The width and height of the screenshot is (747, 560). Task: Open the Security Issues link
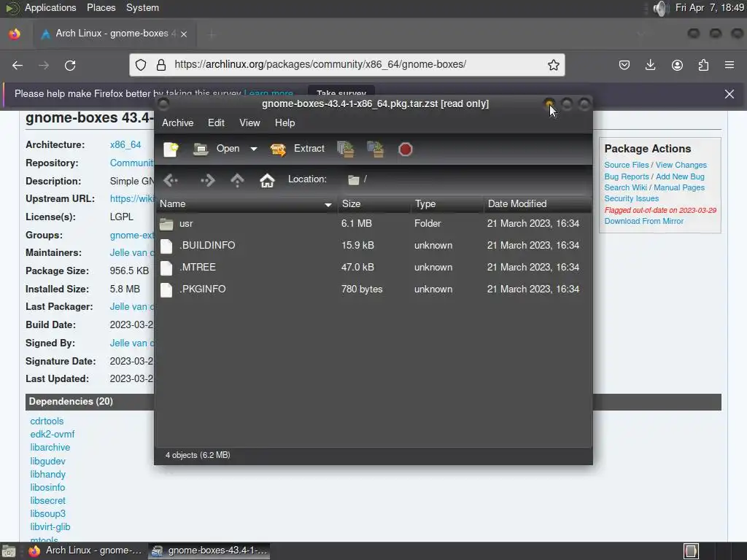click(x=632, y=198)
